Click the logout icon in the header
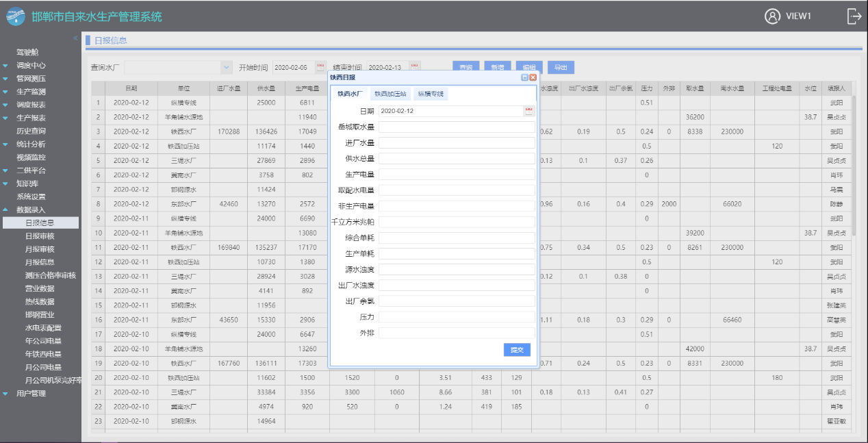 (854, 16)
